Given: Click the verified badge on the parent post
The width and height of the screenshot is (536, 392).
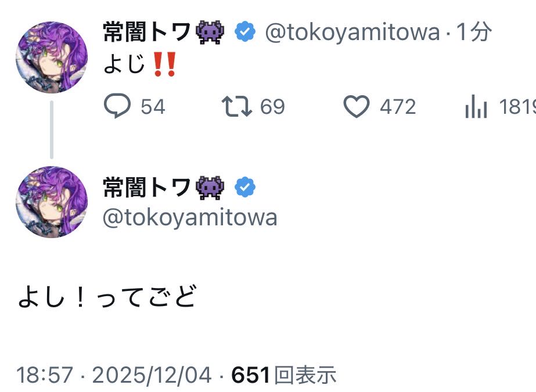Looking at the screenshot, I should coord(245,33).
